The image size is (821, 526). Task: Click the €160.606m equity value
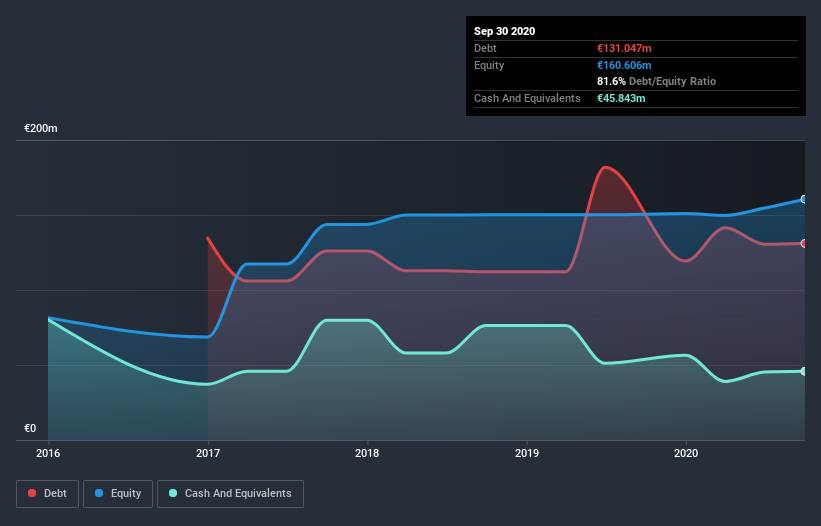point(624,65)
